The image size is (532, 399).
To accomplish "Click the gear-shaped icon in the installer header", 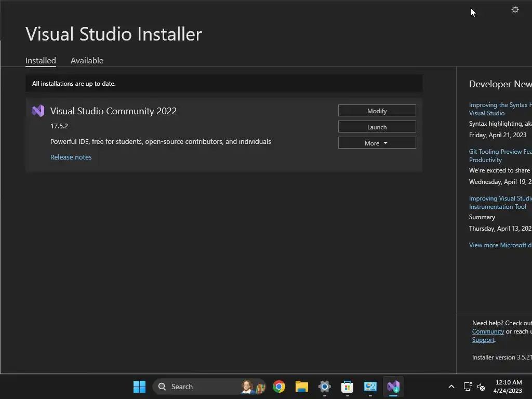I will click(x=515, y=10).
